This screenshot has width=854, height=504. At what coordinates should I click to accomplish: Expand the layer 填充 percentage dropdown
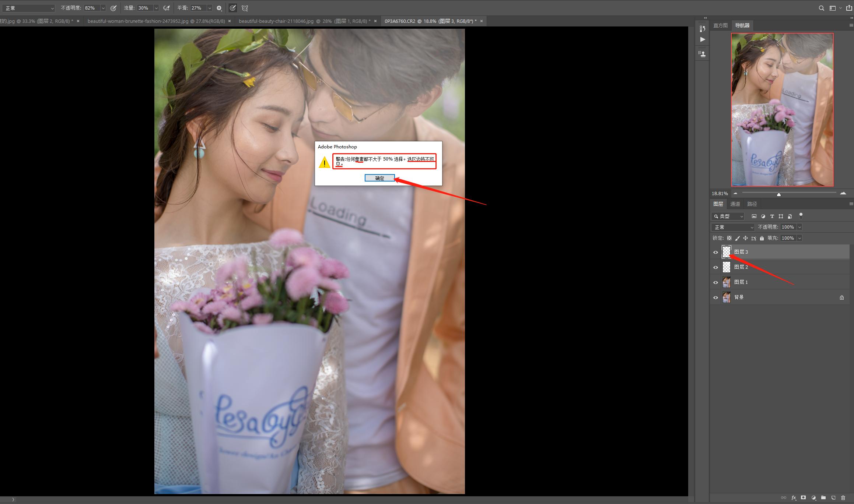click(799, 238)
